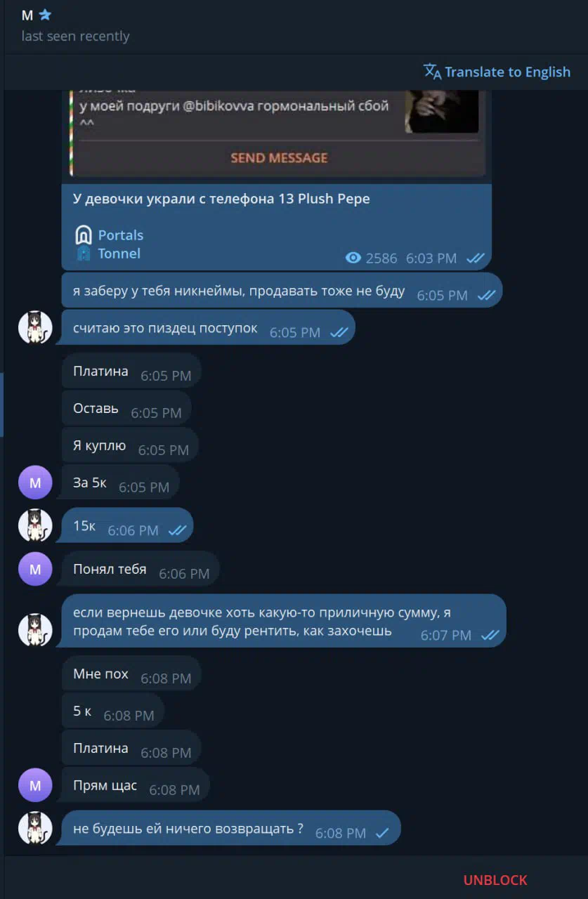This screenshot has width=588, height=899.
Task: Click the views eye icon beside 2586
Action: pyautogui.click(x=353, y=258)
